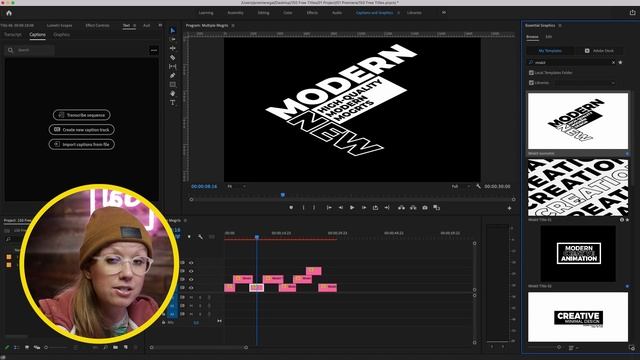The width and height of the screenshot is (640, 360).
Task: Click the Mark In button
Action: pos(303,208)
